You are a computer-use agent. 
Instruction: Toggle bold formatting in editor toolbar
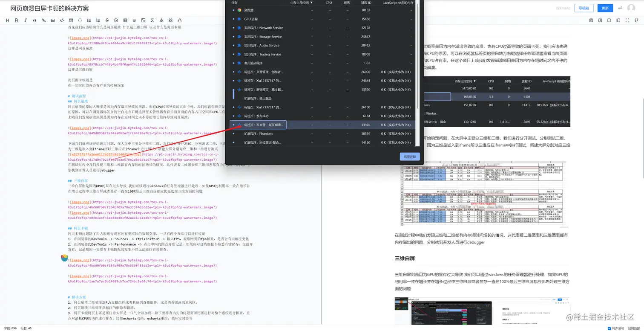(x=17, y=20)
